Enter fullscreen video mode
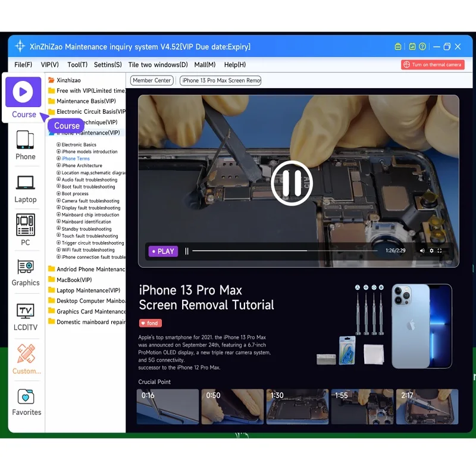Image resolution: width=476 pixels, height=476 pixels. click(439, 250)
